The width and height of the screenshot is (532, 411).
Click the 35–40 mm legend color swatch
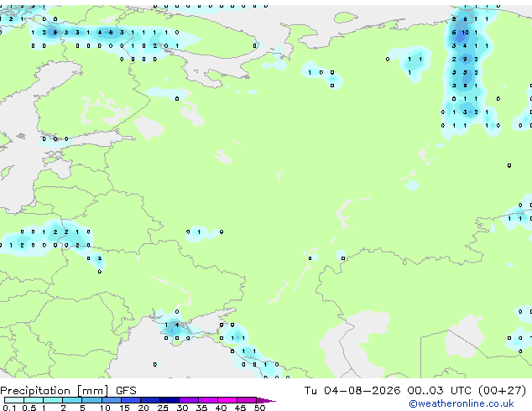tap(207, 400)
